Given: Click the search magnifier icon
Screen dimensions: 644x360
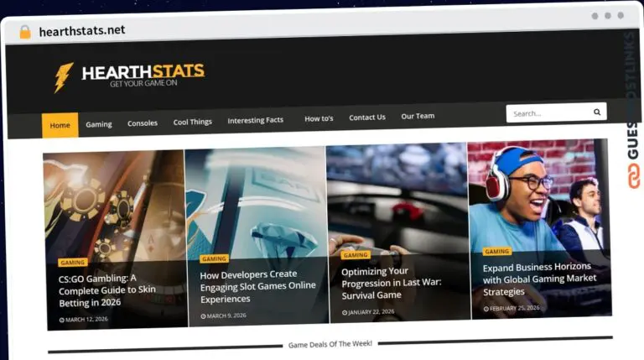Looking at the screenshot, I should 597,112.
